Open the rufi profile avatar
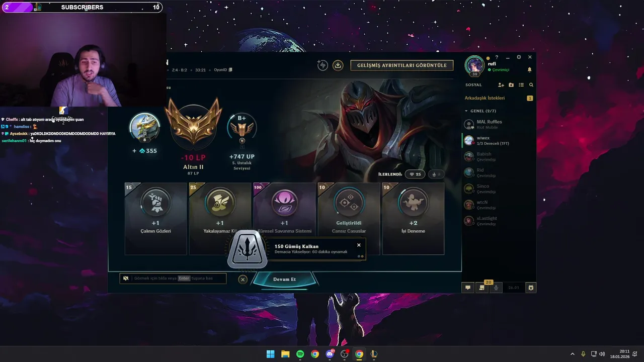Viewport: 644px width, 362px height. coord(474,65)
